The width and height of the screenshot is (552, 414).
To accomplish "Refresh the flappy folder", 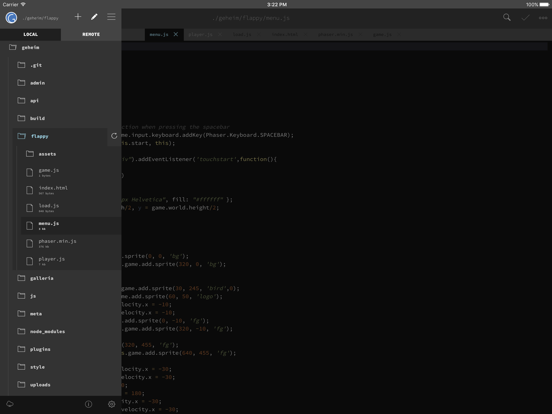I will 114,136.
